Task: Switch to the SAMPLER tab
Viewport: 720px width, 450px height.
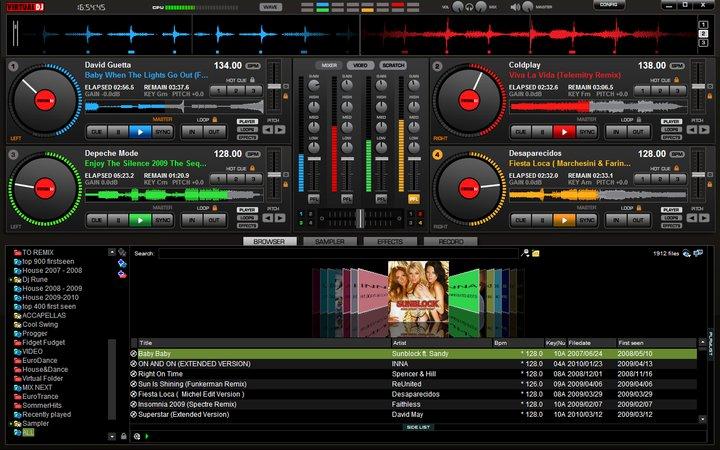Action: pyautogui.click(x=329, y=241)
